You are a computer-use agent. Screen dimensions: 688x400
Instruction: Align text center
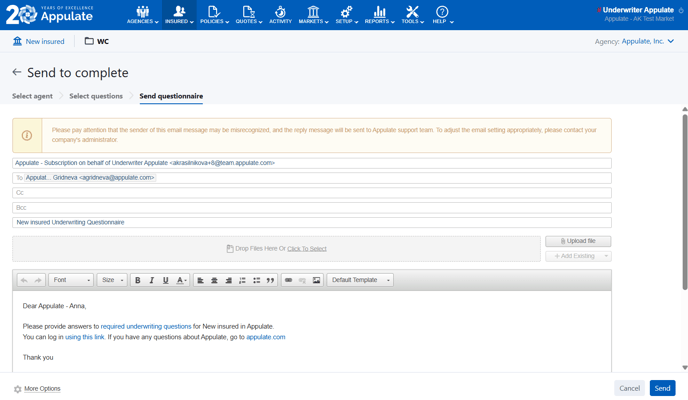point(215,280)
